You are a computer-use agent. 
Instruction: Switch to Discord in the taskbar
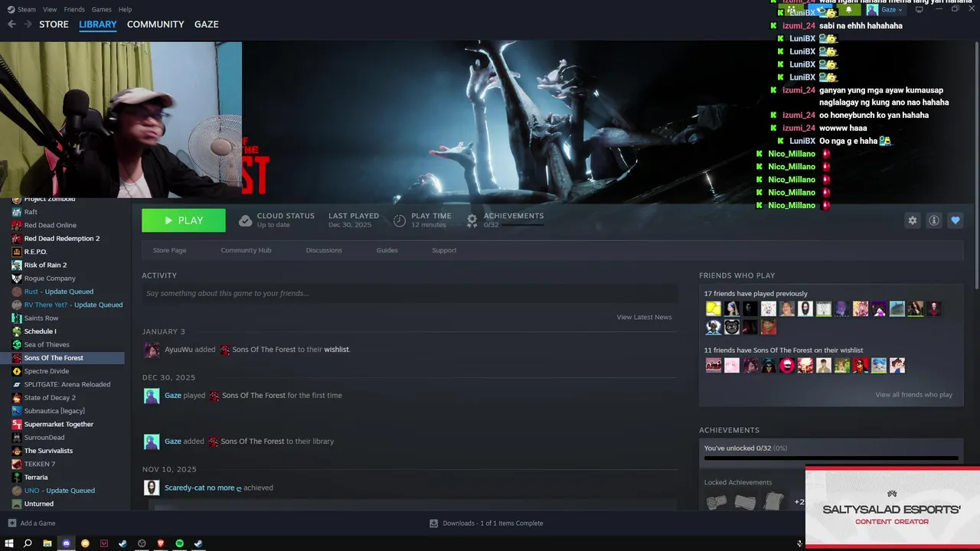click(66, 543)
